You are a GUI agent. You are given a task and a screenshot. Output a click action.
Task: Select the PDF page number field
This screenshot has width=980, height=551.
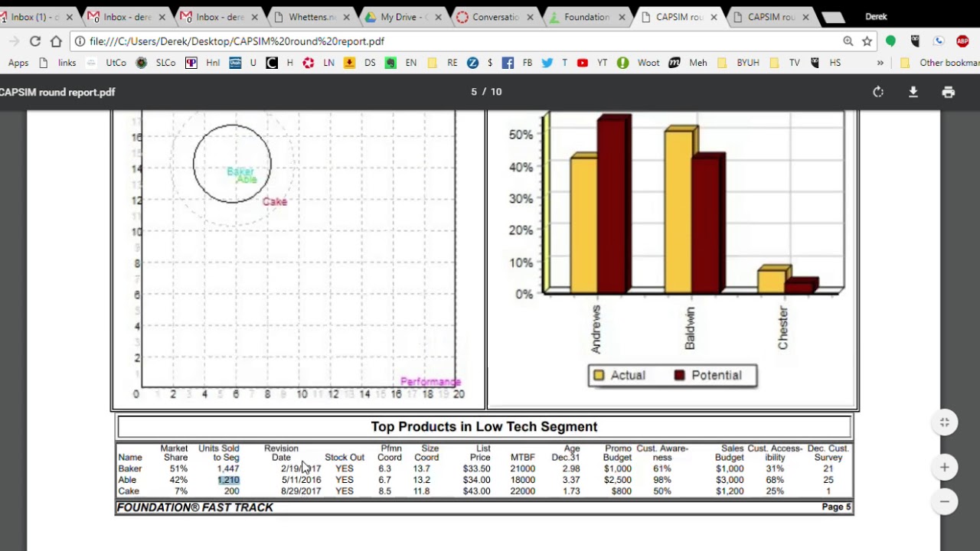click(x=475, y=92)
